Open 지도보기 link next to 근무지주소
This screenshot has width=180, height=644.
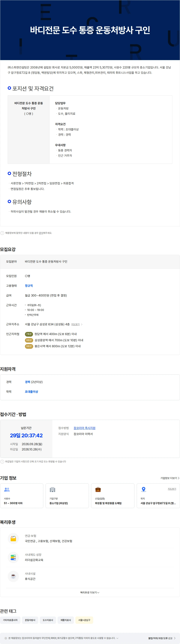(75, 324)
